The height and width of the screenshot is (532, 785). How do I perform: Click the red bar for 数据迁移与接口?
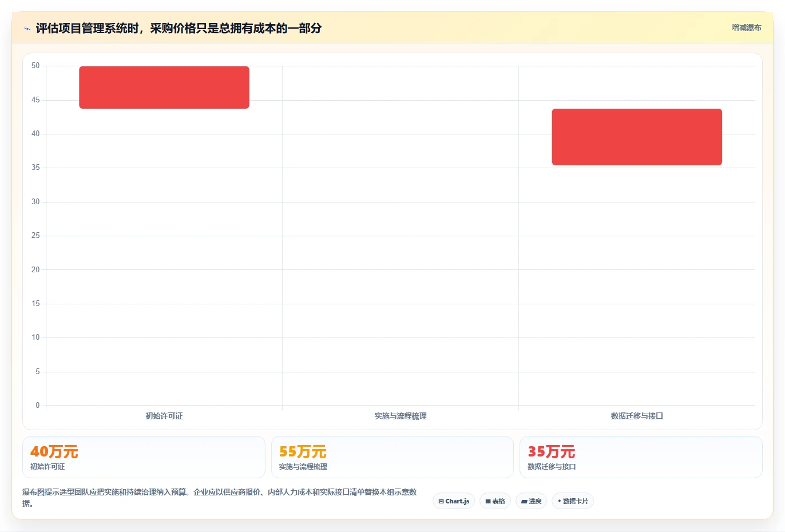637,137
